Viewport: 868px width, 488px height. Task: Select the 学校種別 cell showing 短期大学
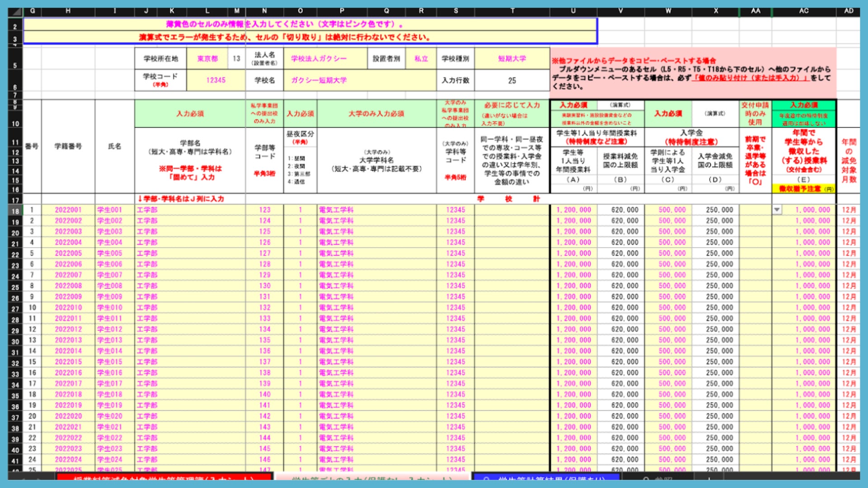pos(512,59)
